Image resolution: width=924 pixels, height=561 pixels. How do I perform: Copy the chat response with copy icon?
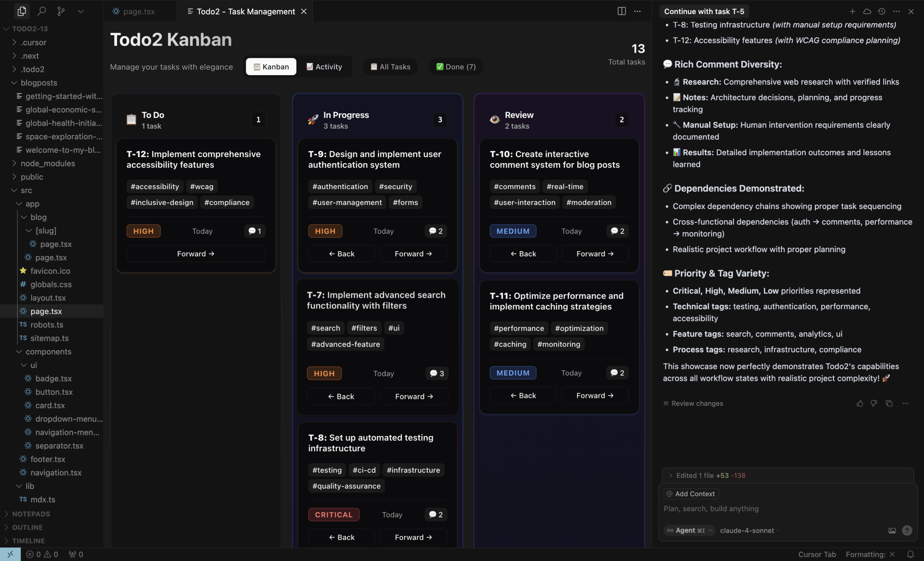889,403
